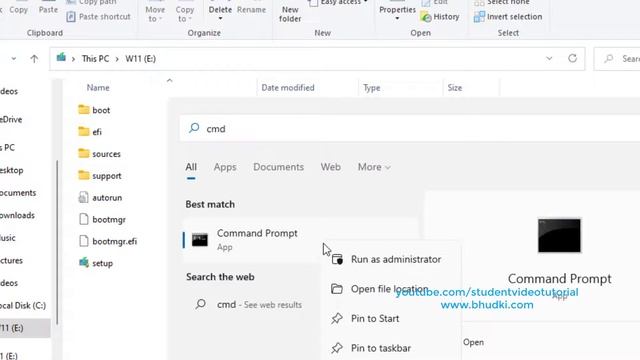Screen dimensions: 640x360
Task: Select Music in navigation pane
Action: pos(8,238)
